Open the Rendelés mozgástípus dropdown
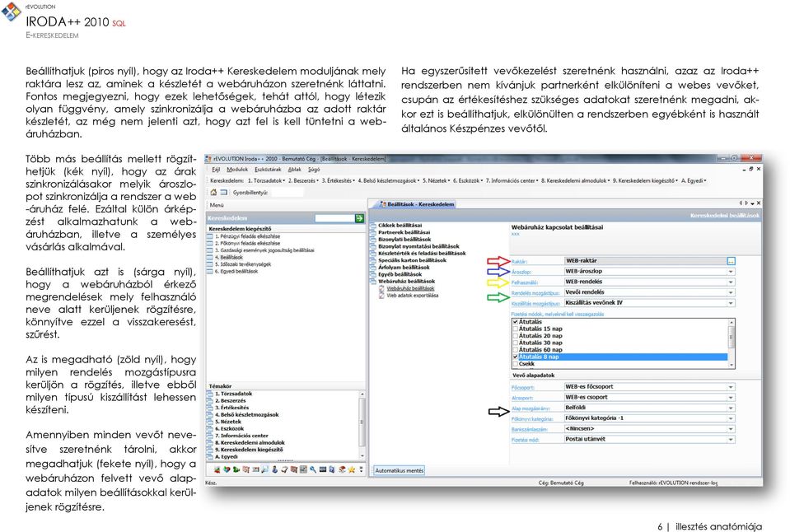Image resolution: width=790 pixels, height=532 pixels. click(x=731, y=292)
